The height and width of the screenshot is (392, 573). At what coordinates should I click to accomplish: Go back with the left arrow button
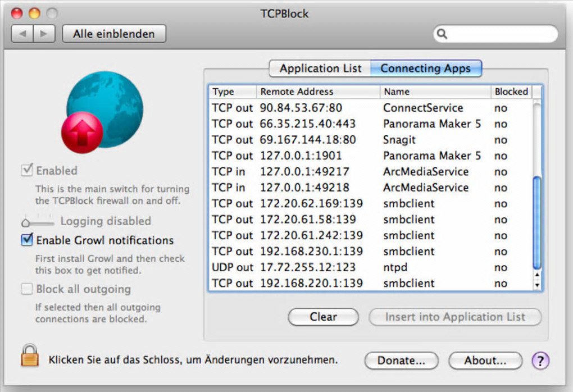tap(22, 34)
